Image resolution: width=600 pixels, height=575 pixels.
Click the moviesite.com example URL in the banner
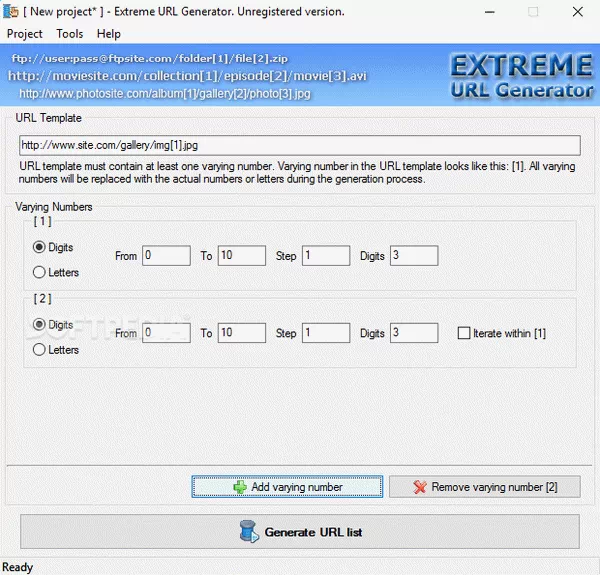point(188,76)
